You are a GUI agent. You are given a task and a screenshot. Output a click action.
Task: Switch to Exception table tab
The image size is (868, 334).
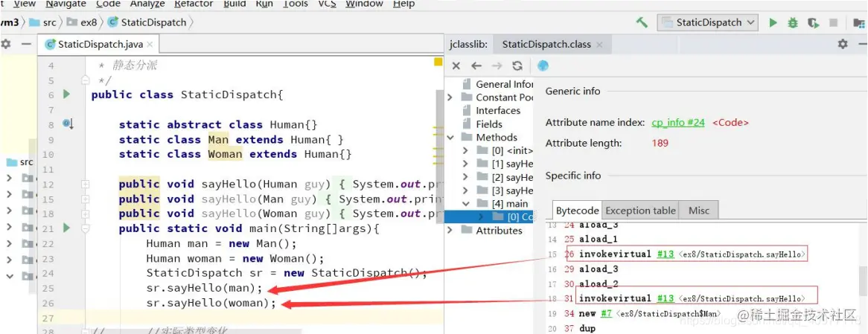640,210
